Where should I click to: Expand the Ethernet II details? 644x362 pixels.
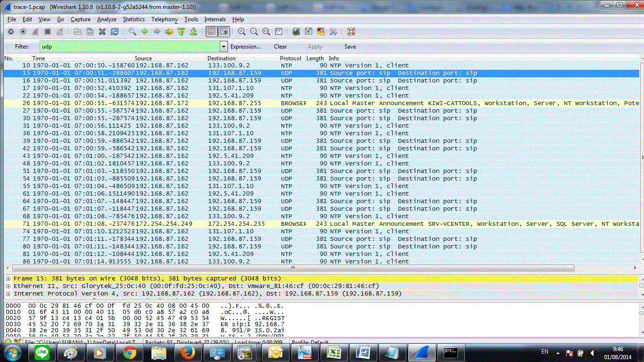[8, 286]
